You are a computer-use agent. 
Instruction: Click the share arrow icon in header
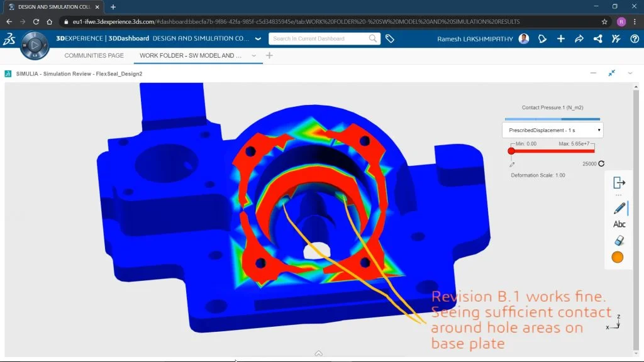pos(579,39)
